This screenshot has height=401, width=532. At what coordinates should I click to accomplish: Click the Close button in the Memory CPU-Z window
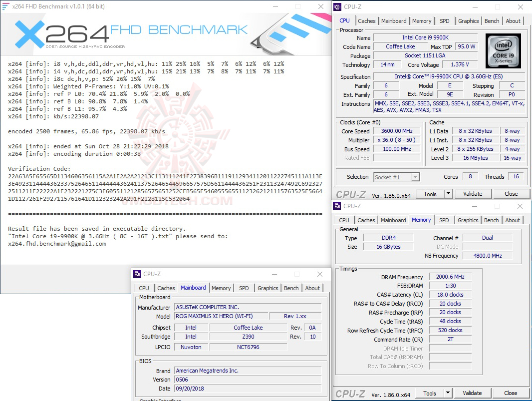tap(511, 393)
